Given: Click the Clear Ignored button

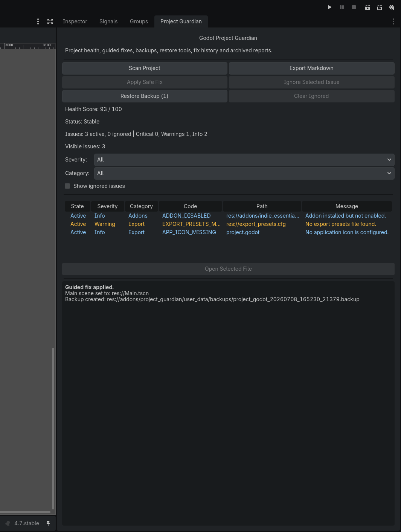Looking at the screenshot, I should 311,96.
